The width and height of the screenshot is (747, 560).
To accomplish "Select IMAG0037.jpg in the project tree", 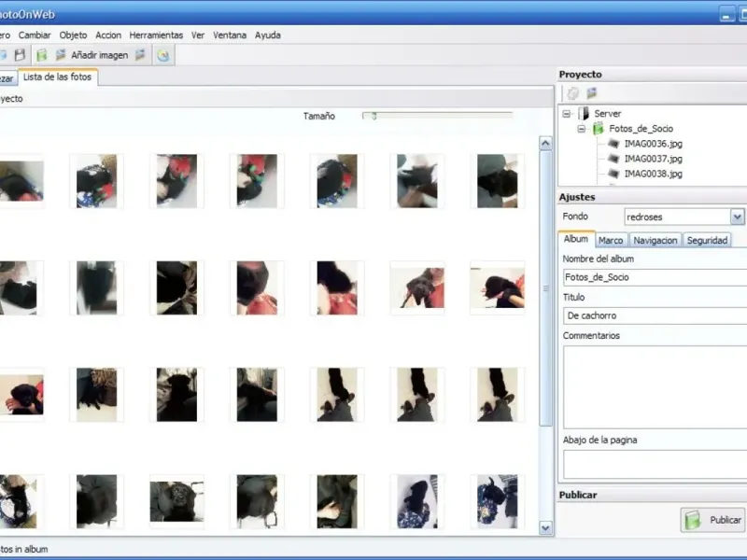I will click(x=651, y=159).
